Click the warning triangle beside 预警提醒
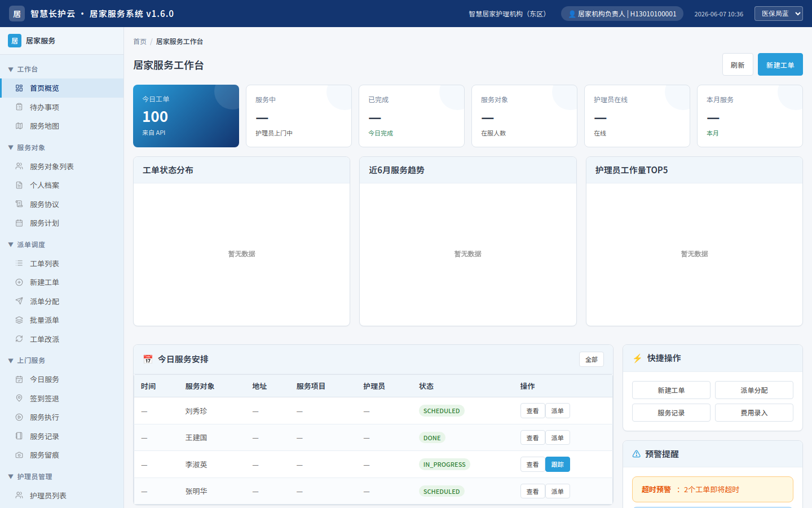This screenshot has height=508, width=812. [637, 454]
